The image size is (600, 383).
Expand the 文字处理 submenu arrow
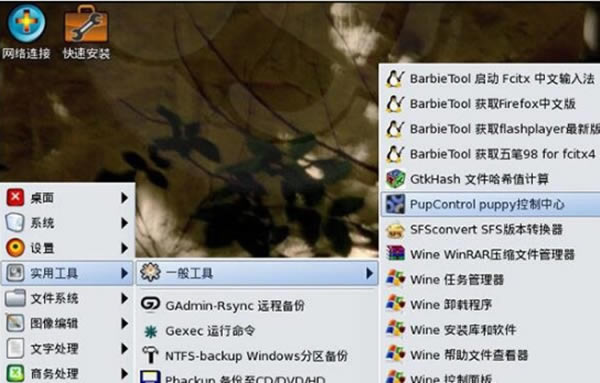[124, 348]
